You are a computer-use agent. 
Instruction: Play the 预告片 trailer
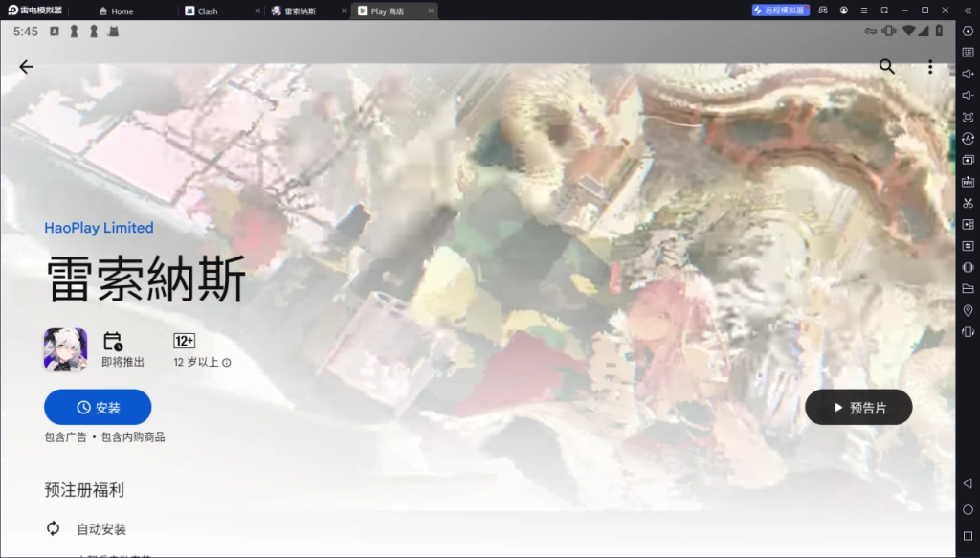point(858,408)
